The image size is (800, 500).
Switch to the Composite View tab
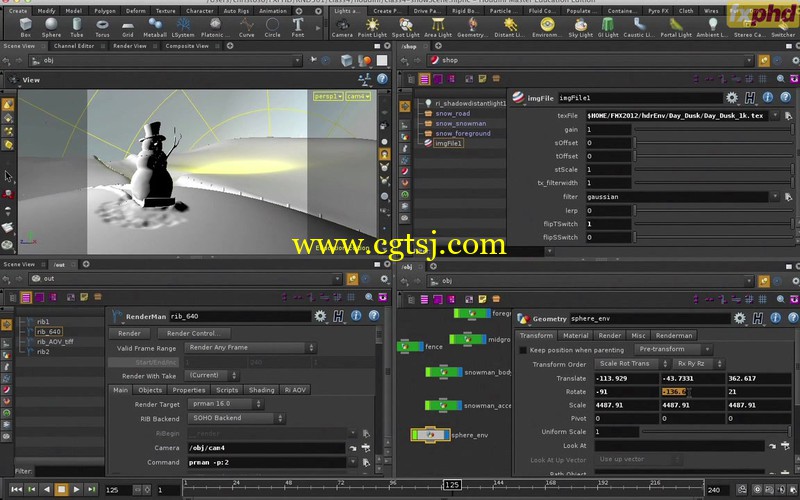[187, 46]
